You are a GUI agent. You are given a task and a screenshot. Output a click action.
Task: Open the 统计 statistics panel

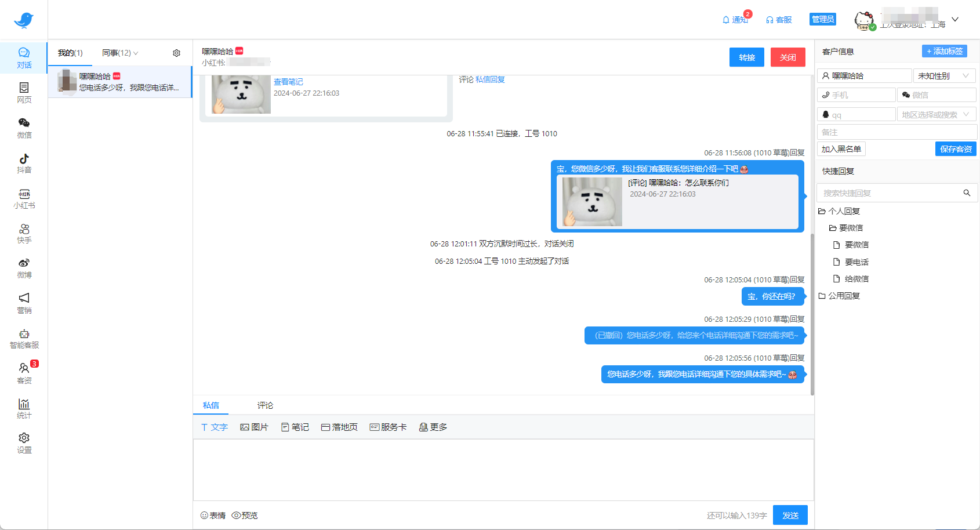(24, 407)
